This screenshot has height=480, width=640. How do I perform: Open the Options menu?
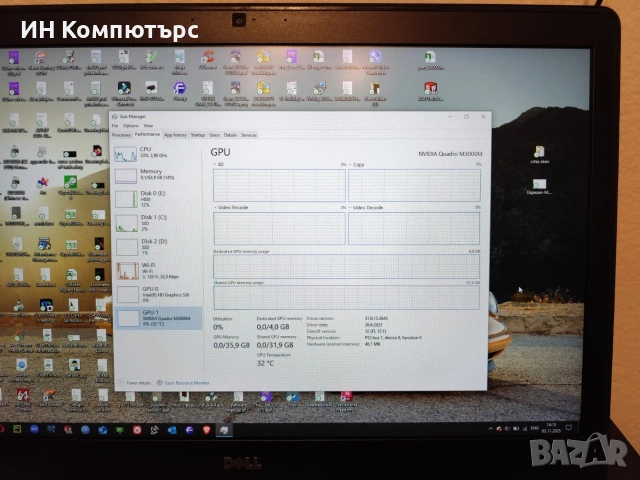(131, 126)
